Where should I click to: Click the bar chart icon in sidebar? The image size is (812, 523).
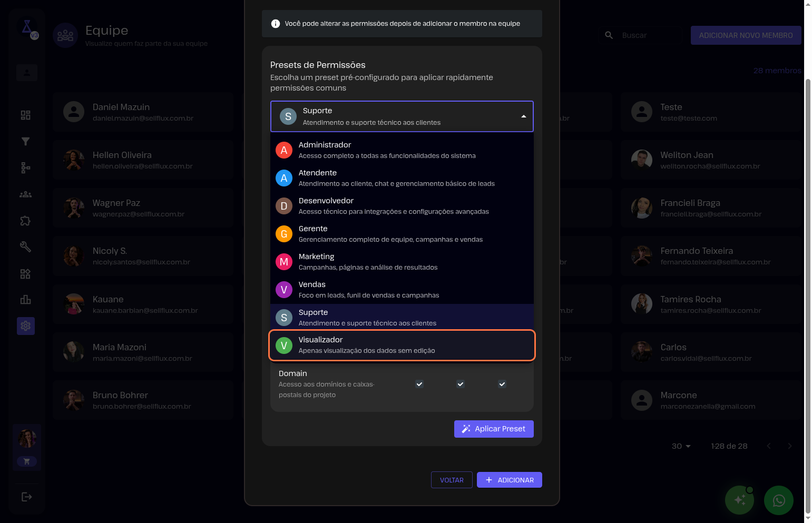click(25, 300)
